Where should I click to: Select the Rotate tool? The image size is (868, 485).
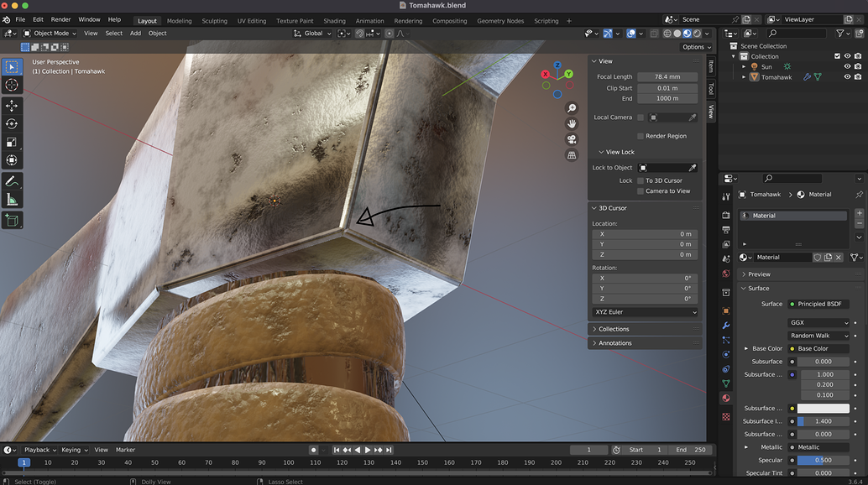coord(12,124)
